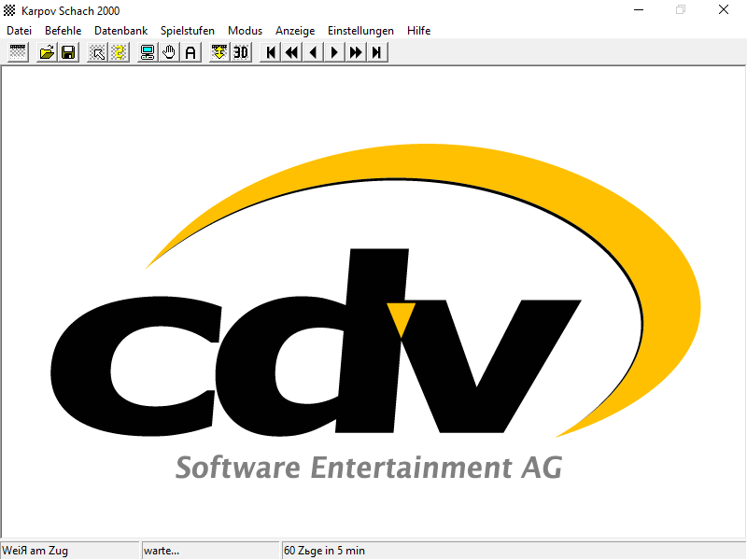Jump to first move button

pyautogui.click(x=270, y=52)
